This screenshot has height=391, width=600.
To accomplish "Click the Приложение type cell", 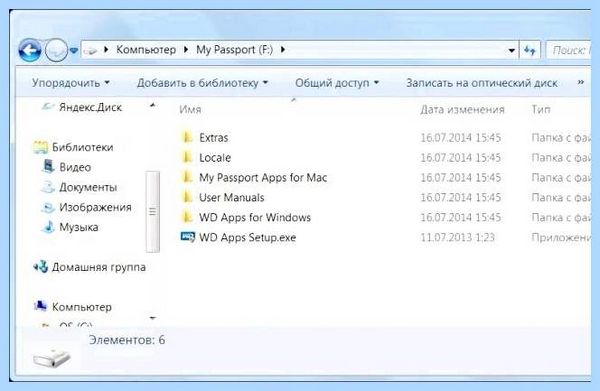I will tap(561, 237).
